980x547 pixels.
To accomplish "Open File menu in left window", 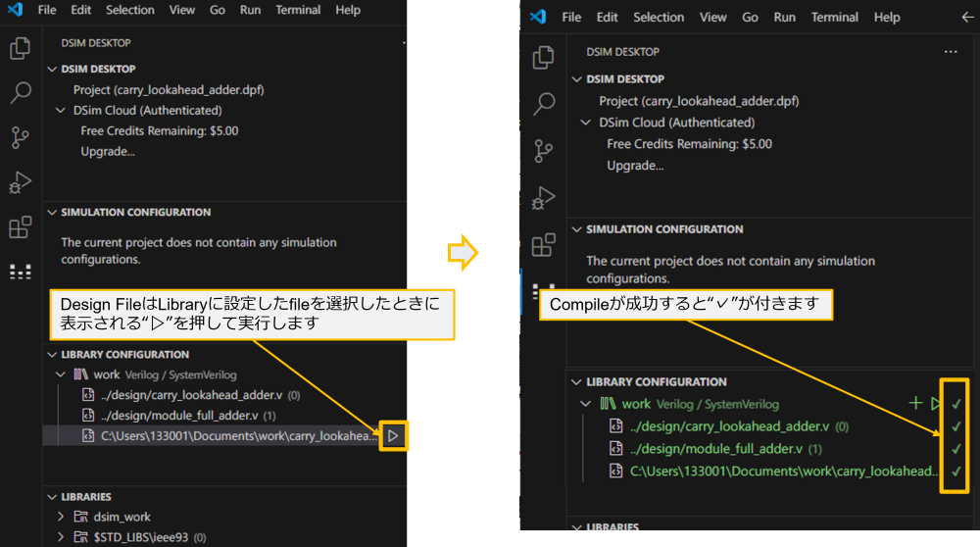I will pos(47,10).
